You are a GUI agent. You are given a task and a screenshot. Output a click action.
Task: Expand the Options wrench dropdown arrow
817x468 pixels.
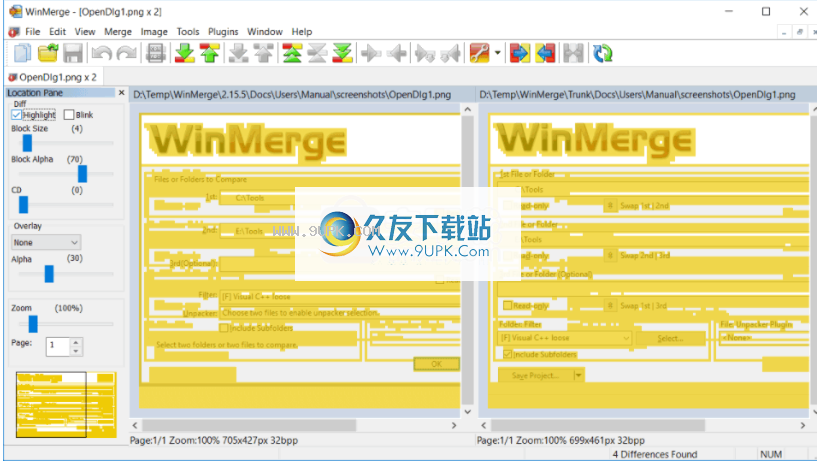click(498, 53)
